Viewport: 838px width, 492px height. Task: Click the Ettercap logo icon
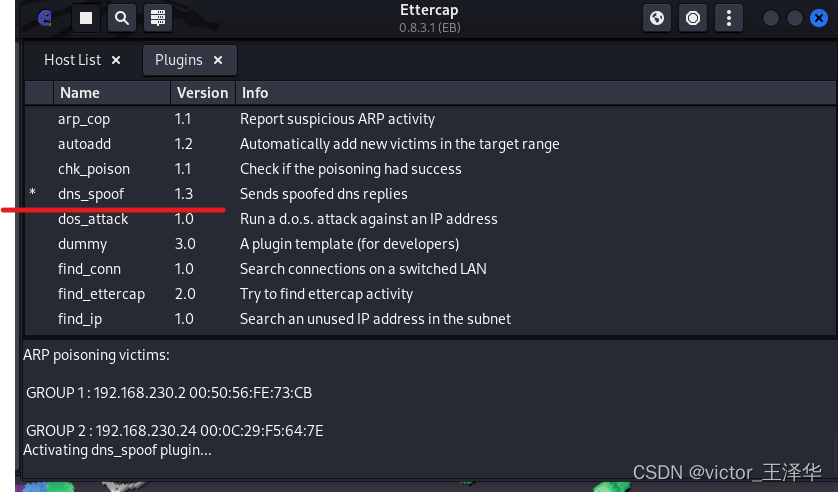click(44, 18)
